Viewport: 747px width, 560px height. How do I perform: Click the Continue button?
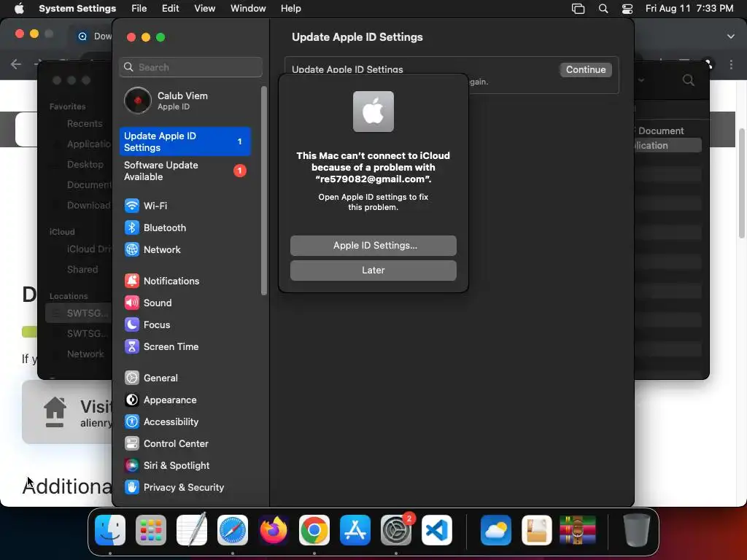(586, 69)
